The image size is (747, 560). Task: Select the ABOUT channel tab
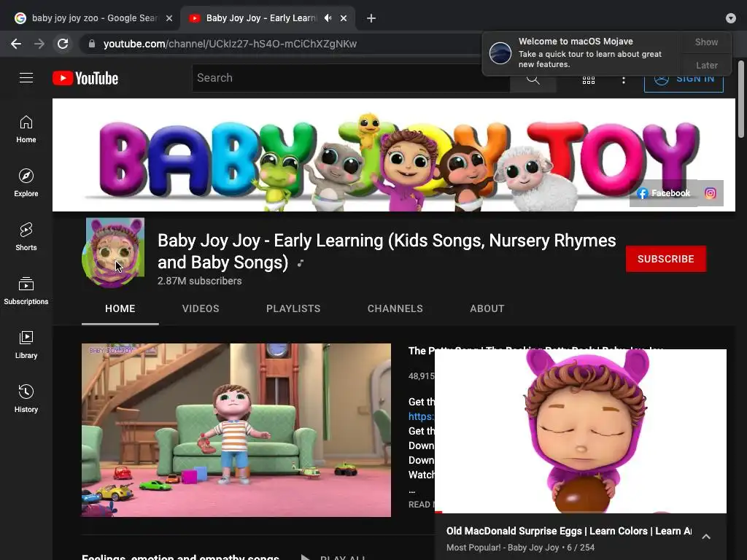(x=487, y=308)
